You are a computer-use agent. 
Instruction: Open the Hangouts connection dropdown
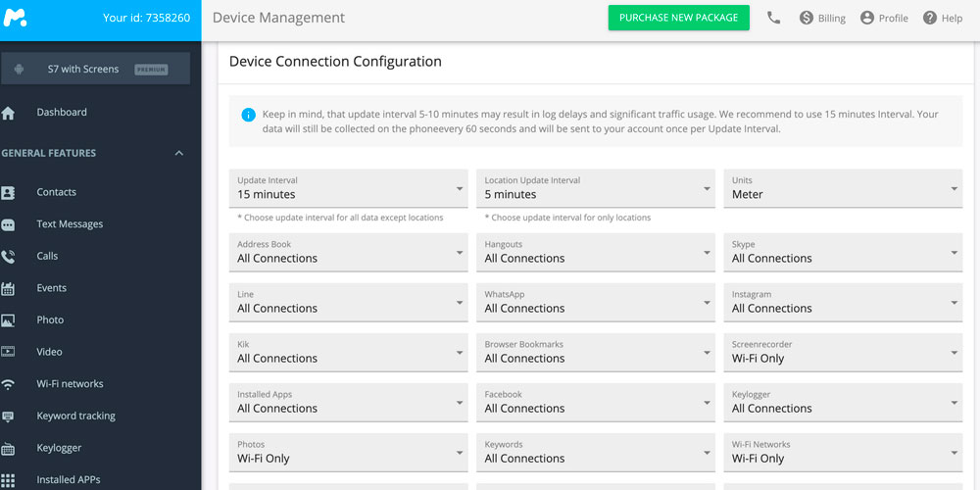coord(596,253)
